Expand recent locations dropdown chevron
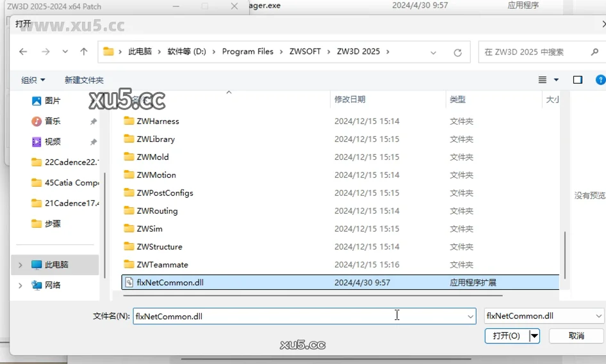Screen dimensions: 606x364 coord(65,52)
